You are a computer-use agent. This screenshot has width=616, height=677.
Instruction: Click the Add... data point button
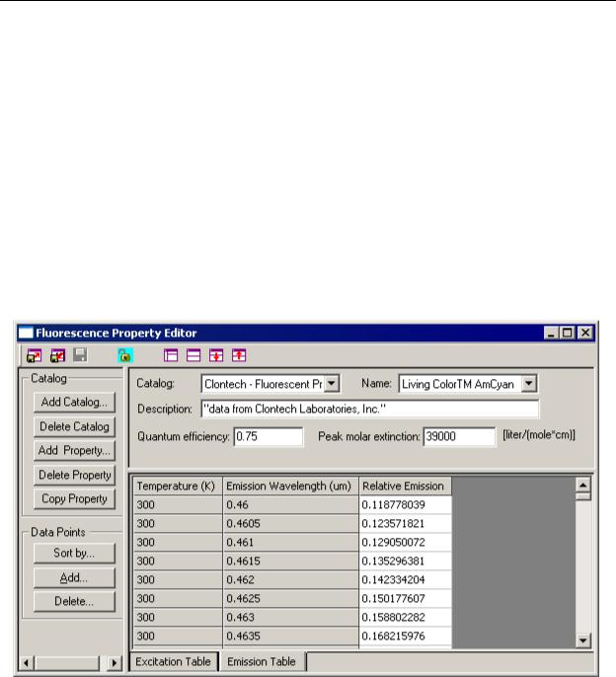click(74, 577)
